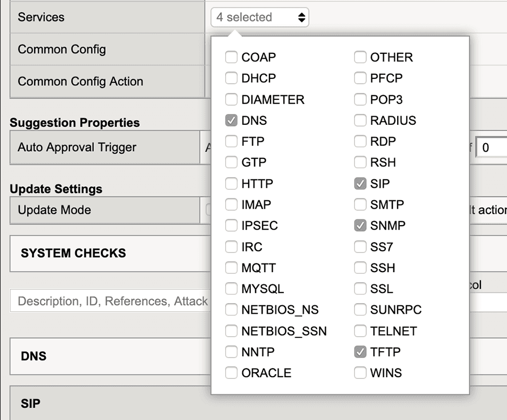Enable the HTTP service

click(x=231, y=184)
